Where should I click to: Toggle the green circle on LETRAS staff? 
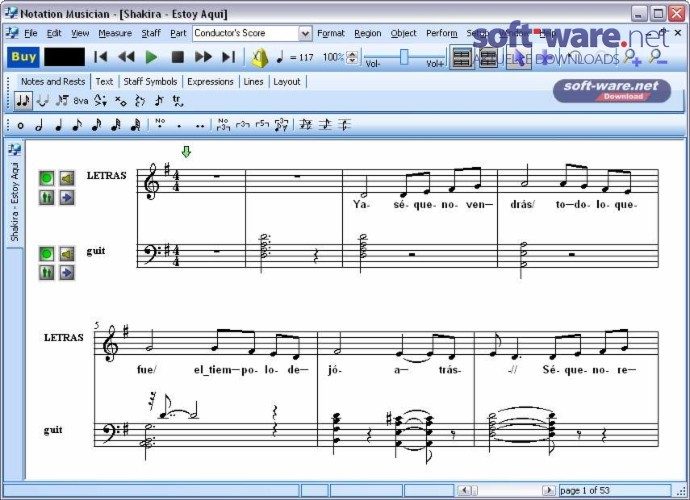[x=46, y=178]
